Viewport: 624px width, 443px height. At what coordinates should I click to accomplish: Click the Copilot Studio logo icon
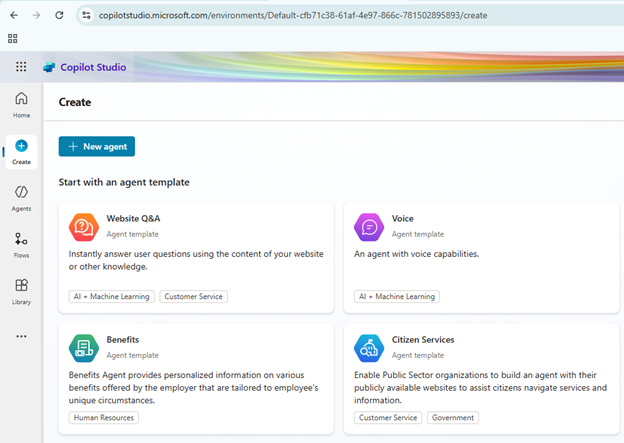[x=49, y=67]
